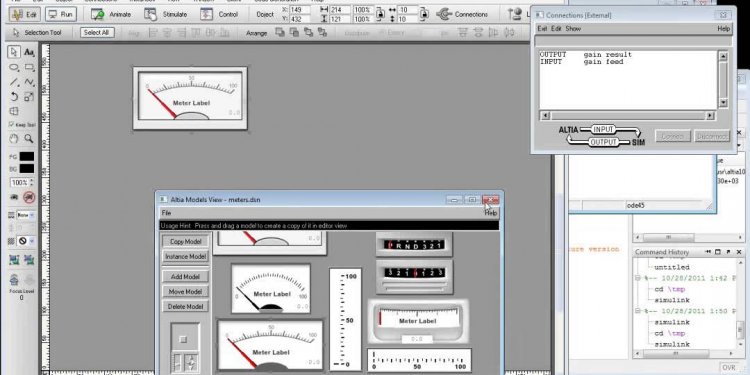Click the bring to front arrange icon
750x375 pixels.
point(280,33)
